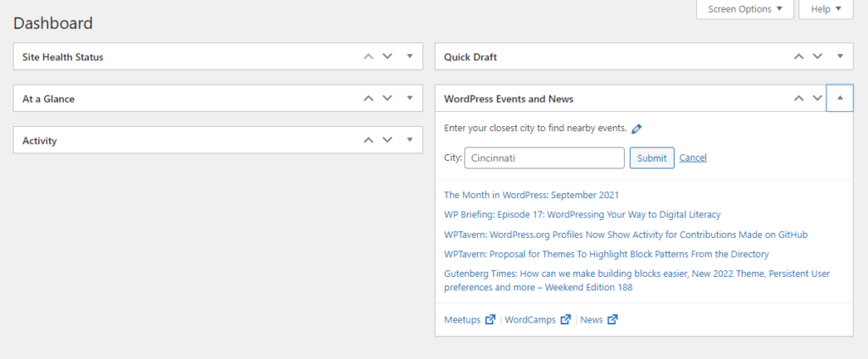
Task: Expand the At a Glance panel
Action: coord(409,98)
